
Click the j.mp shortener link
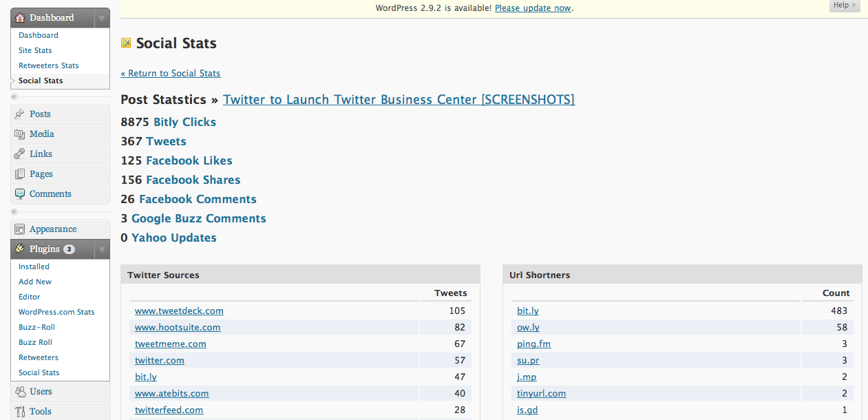click(527, 377)
